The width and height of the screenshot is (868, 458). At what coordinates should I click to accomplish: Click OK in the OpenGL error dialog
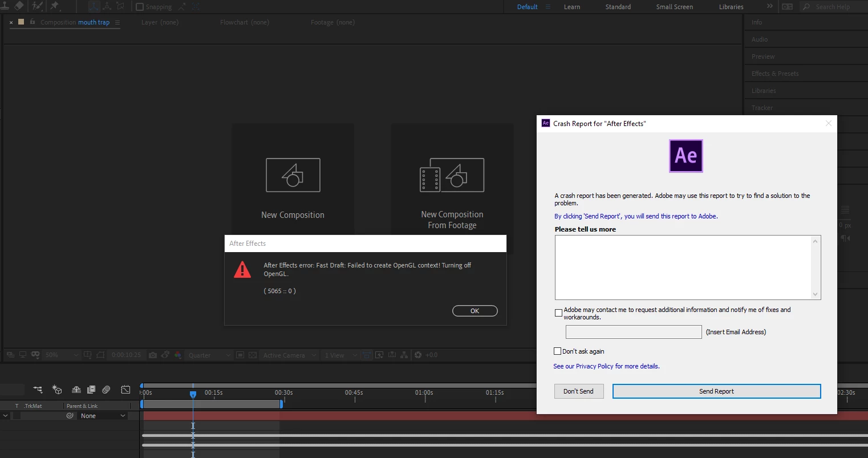point(475,311)
